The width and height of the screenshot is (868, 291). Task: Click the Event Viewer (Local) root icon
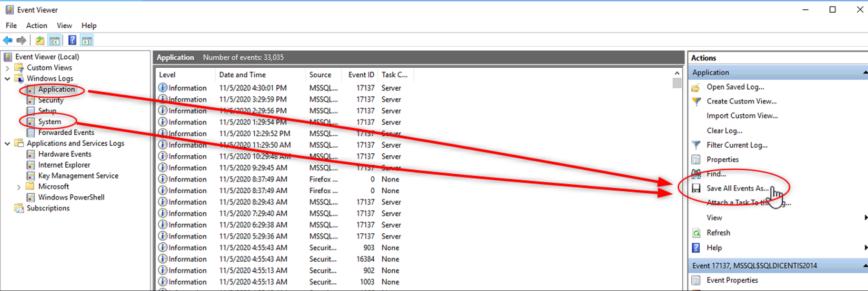pyautogui.click(x=8, y=57)
